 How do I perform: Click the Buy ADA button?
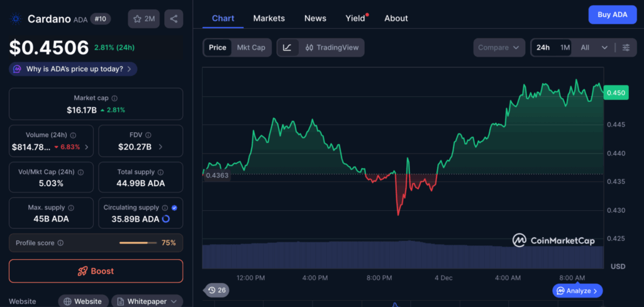point(612,14)
